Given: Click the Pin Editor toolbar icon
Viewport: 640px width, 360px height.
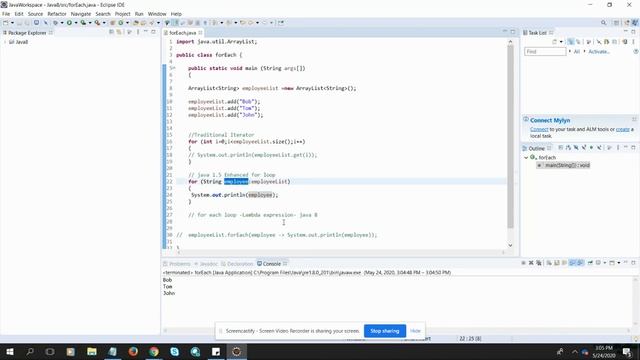Looking at the screenshot, I should (x=281, y=23).
